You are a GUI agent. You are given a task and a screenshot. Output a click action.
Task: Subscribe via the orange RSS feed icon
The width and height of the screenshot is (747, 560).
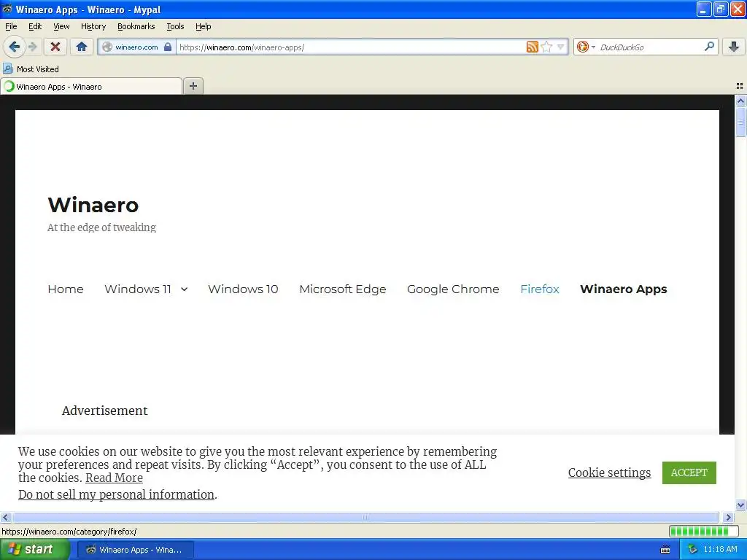[x=532, y=47]
